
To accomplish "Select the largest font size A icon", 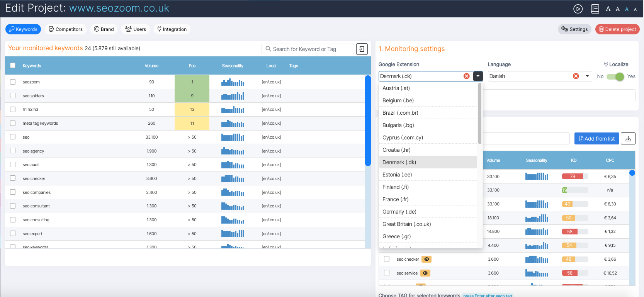I will (608, 9).
